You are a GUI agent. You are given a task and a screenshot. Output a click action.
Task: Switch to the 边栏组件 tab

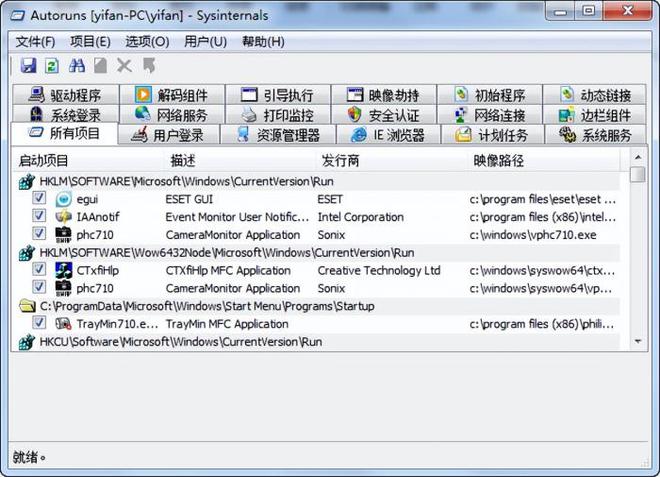tap(594, 115)
